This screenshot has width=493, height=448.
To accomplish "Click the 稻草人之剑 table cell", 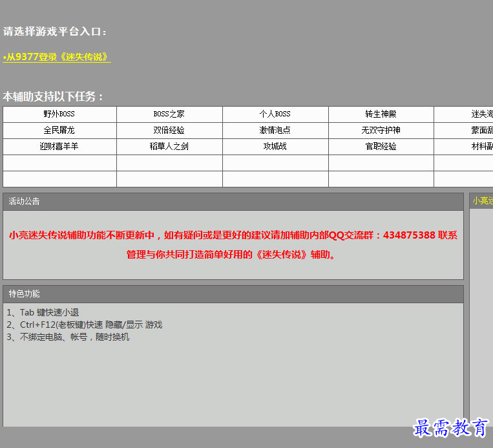I will click(169, 146).
